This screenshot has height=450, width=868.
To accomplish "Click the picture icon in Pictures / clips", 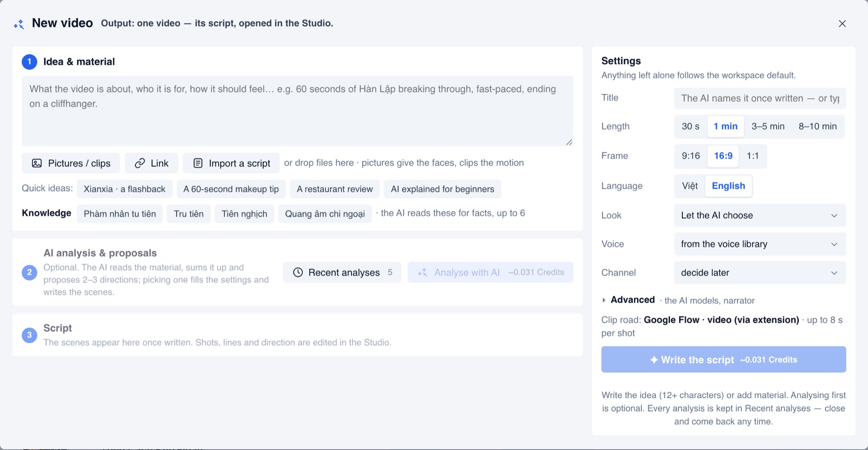I will (37, 163).
